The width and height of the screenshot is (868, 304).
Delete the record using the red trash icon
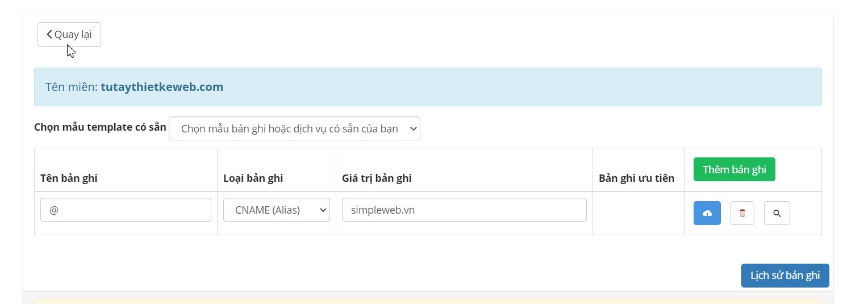tap(742, 213)
